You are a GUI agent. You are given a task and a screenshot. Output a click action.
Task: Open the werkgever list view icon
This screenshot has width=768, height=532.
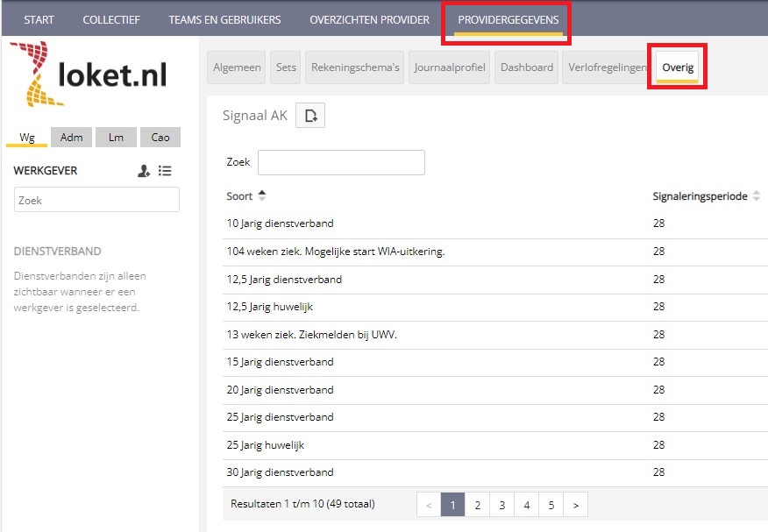coord(165,171)
